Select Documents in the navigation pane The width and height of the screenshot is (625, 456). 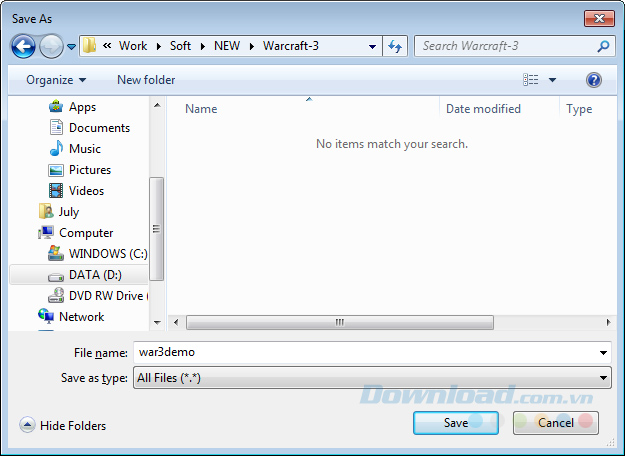99,128
